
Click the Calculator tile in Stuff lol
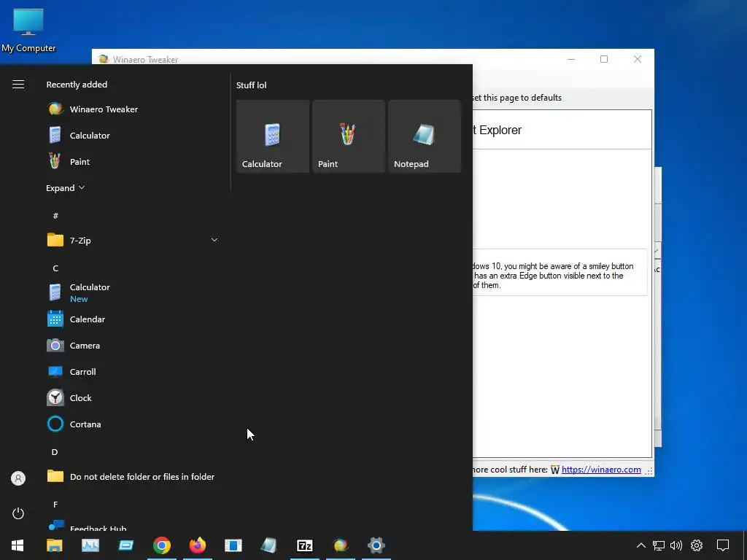pyautogui.click(x=273, y=136)
